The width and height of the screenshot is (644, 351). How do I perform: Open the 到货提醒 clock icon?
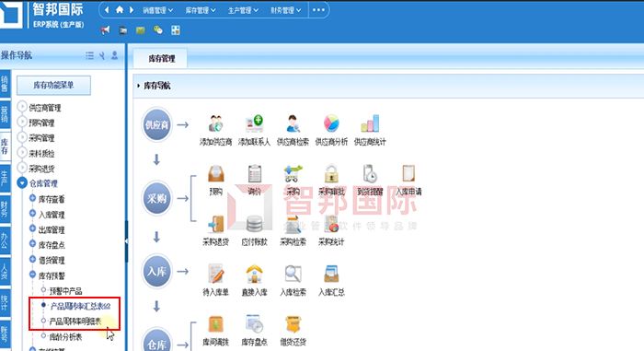point(370,173)
